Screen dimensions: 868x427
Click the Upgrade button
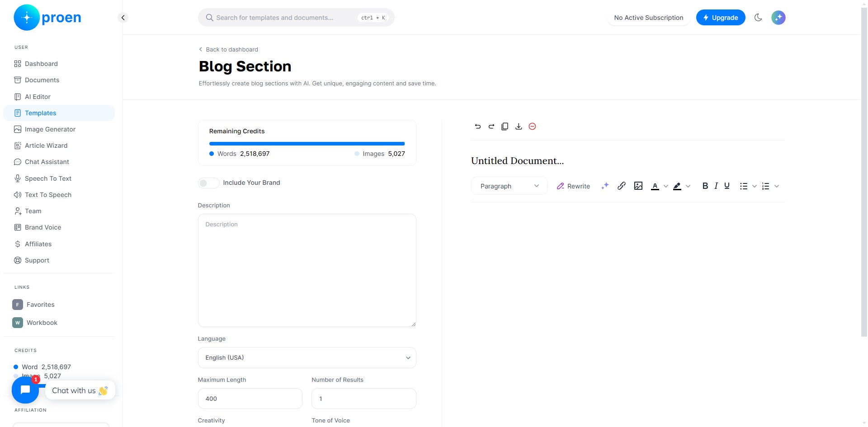point(721,18)
